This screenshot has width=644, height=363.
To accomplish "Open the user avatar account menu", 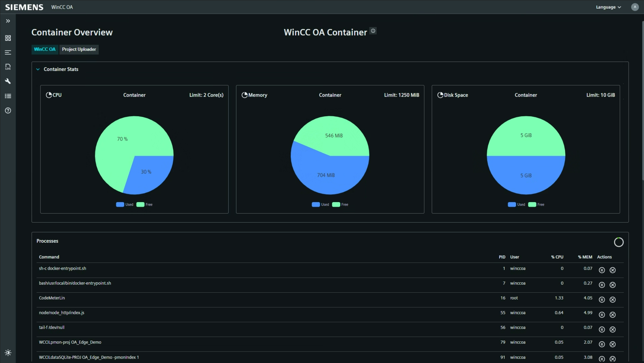I will pyautogui.click(x=635, y=7).
